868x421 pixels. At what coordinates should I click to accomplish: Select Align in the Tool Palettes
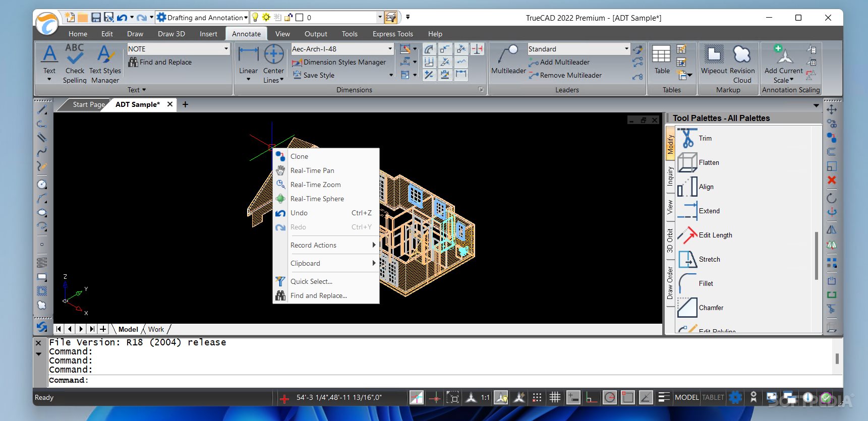[696, 187]
